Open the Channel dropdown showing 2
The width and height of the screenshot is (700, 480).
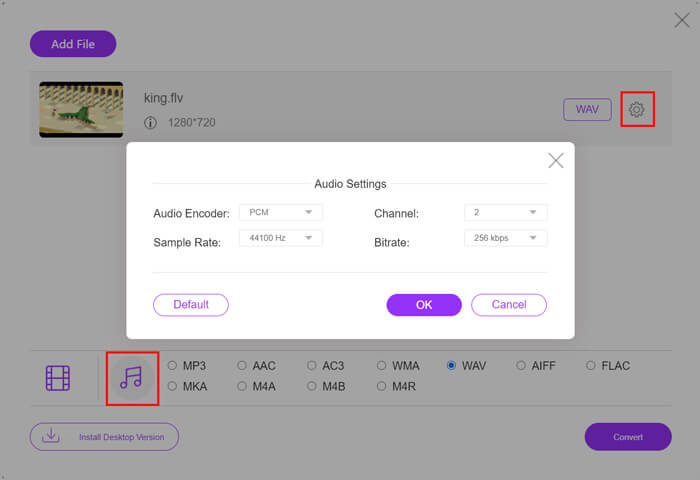click(x=505, y=213)
